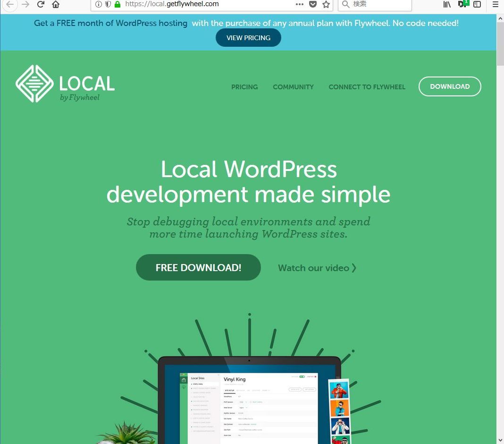Viewport: 504px width, 444px height.
Task: Click the outlined DOWNLOAD button
Action: coord(450,86)
